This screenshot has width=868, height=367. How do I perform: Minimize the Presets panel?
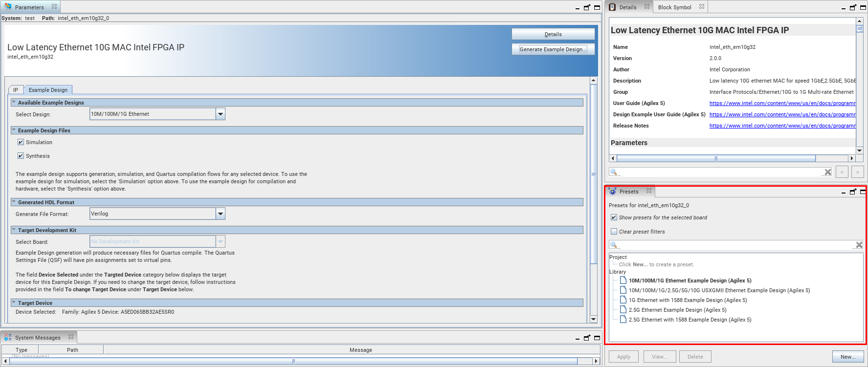pyautogui.click(x=844, y=192)
